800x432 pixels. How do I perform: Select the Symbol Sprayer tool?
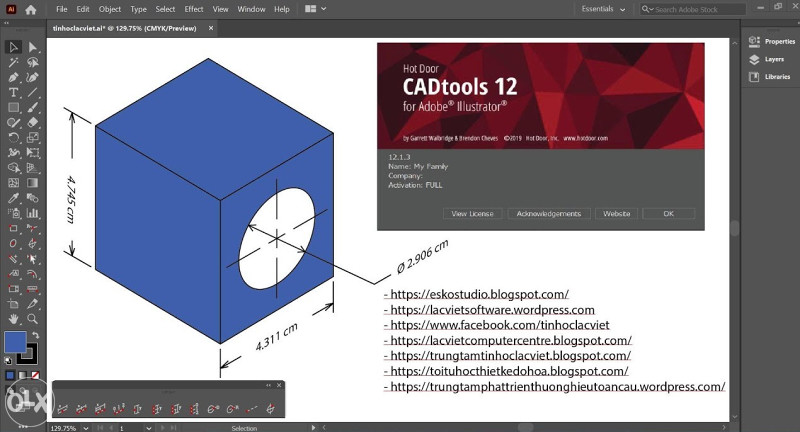[13, 213]
